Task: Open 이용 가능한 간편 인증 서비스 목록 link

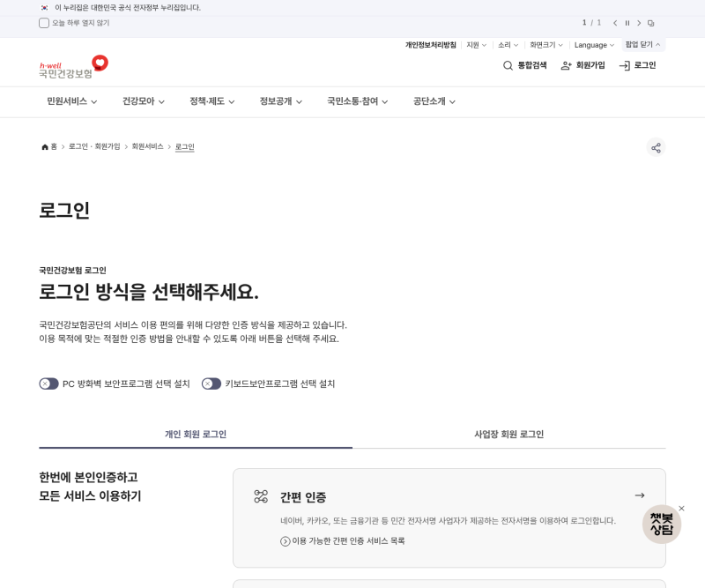Action: click(x=348, y=541)
